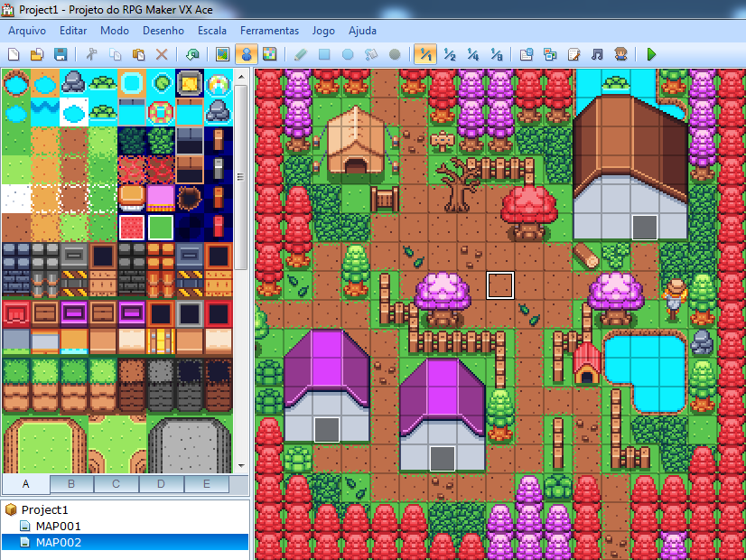746x560 pixels.
Task: Click tileset palette scroll up arrow
Action: (x=241, y=76)
